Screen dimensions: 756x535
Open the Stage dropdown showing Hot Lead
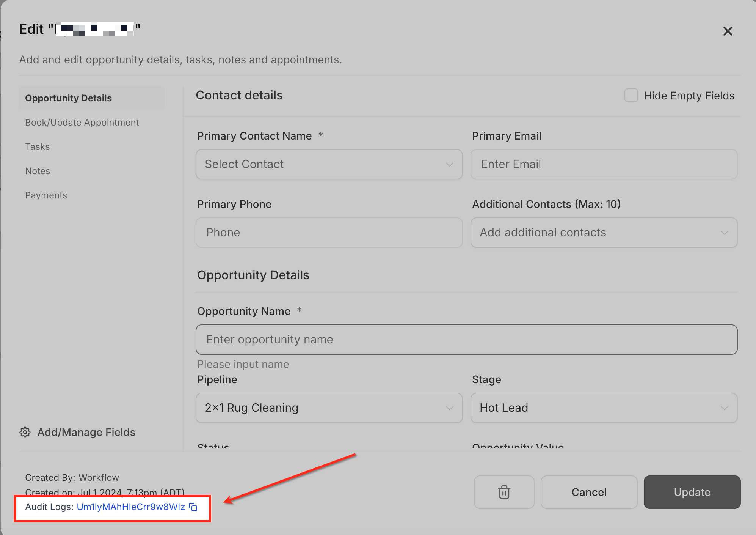coord(604,408)
